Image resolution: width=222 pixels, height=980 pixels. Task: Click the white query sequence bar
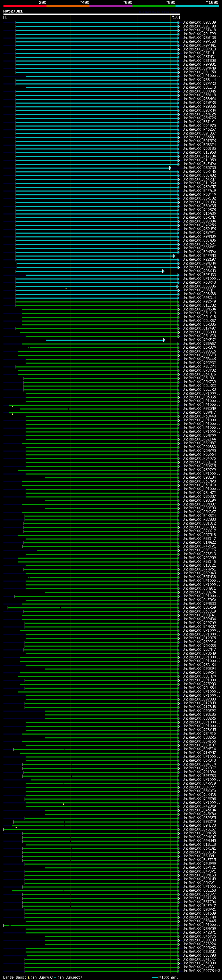92,15
